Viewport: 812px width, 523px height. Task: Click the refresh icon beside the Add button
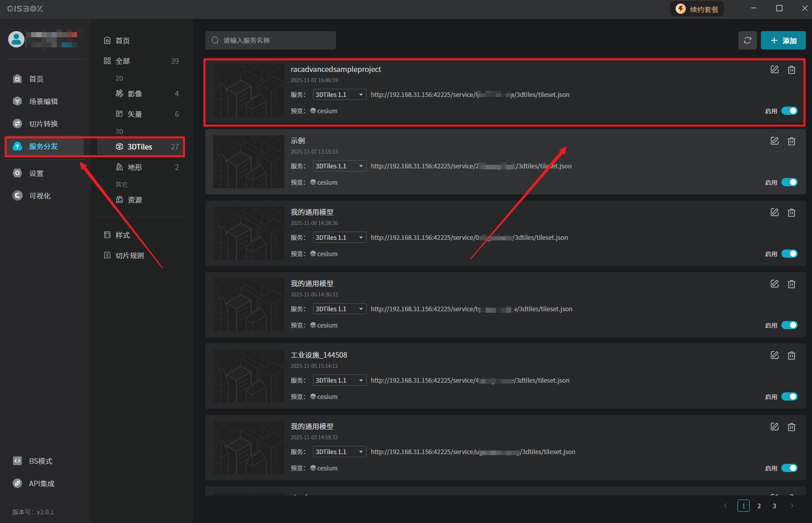747,40
